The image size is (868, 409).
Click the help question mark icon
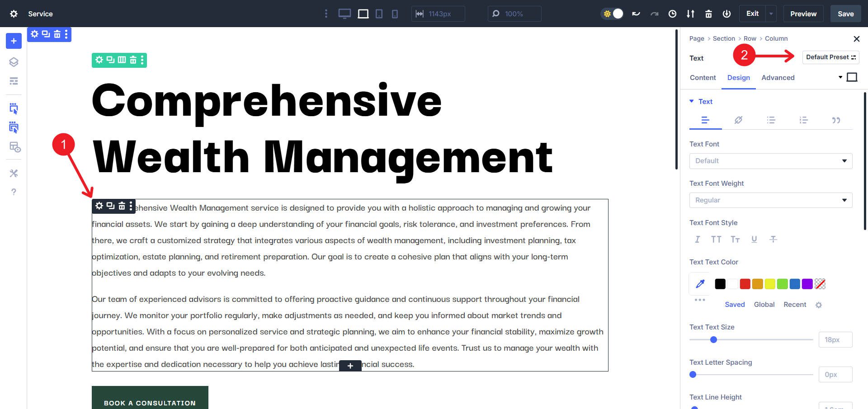[14, 192]
